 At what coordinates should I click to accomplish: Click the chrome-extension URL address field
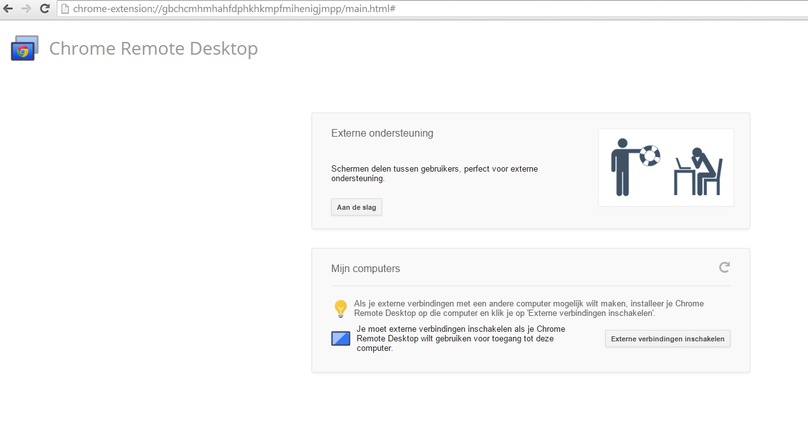(433, 9)
